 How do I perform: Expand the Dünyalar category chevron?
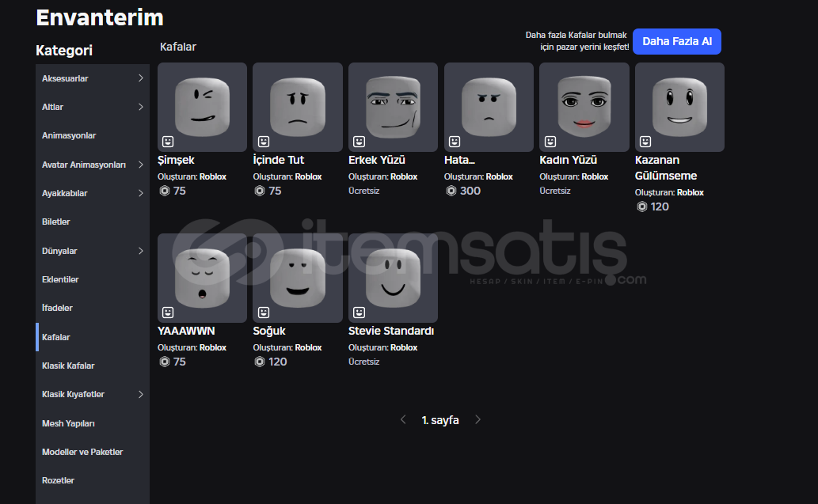point(140,251)
